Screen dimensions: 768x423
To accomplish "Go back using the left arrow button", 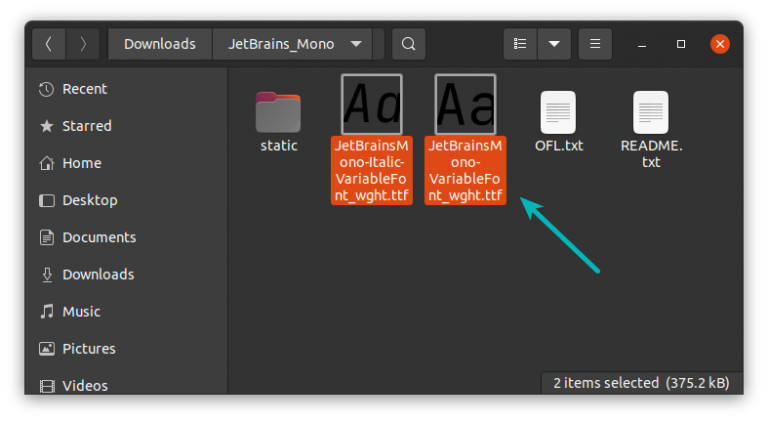I will coord(50,44).
